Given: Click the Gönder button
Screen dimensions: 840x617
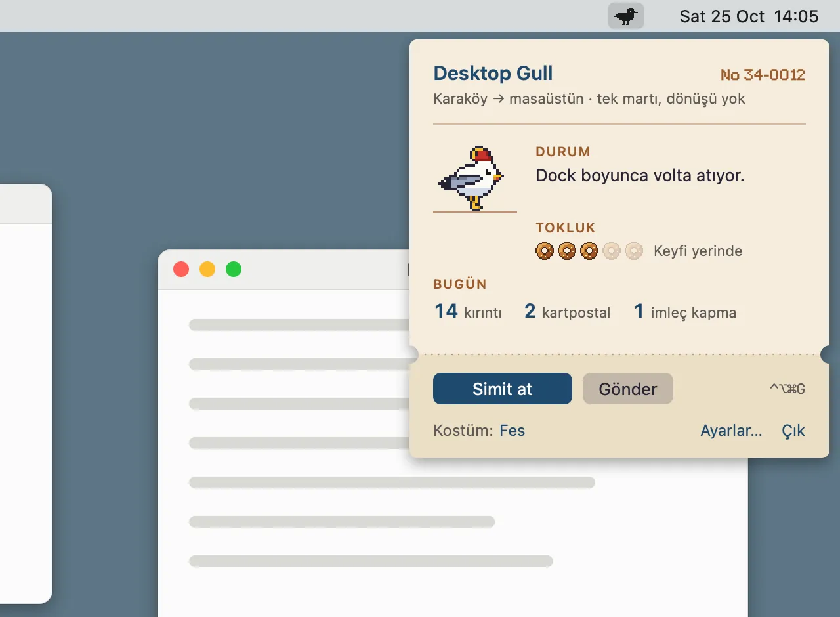Looking at the screenshot, I should pos(628,389).
